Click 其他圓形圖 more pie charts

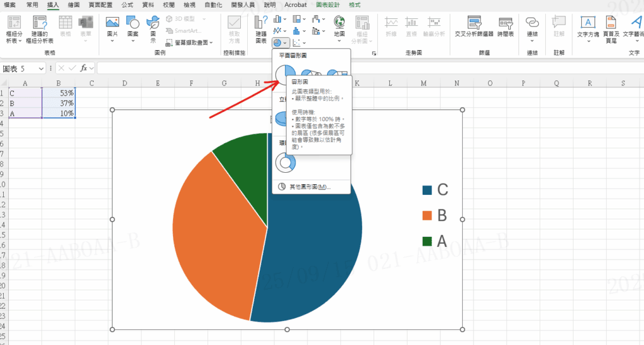click(x=310, y=187)
